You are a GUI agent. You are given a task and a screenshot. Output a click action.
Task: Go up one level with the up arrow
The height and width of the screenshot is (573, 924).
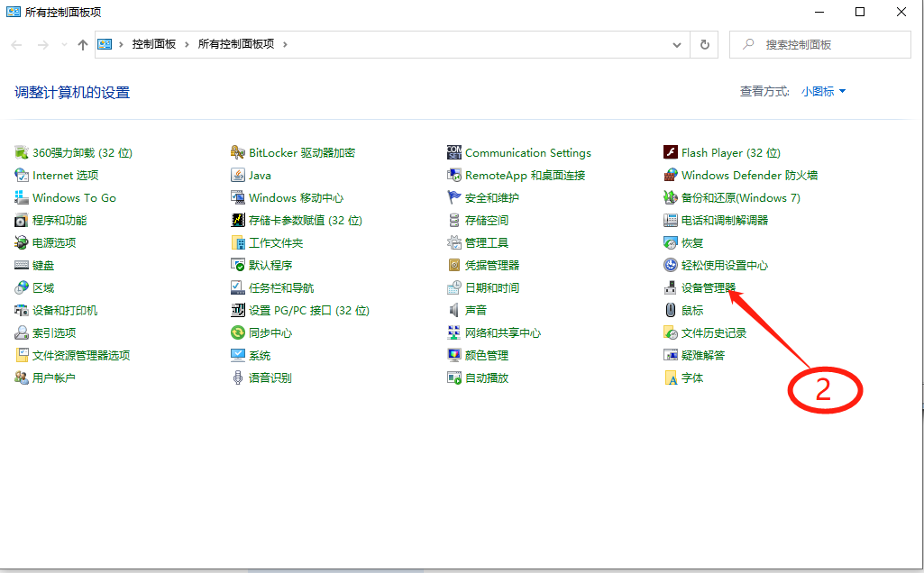point(83,44)
